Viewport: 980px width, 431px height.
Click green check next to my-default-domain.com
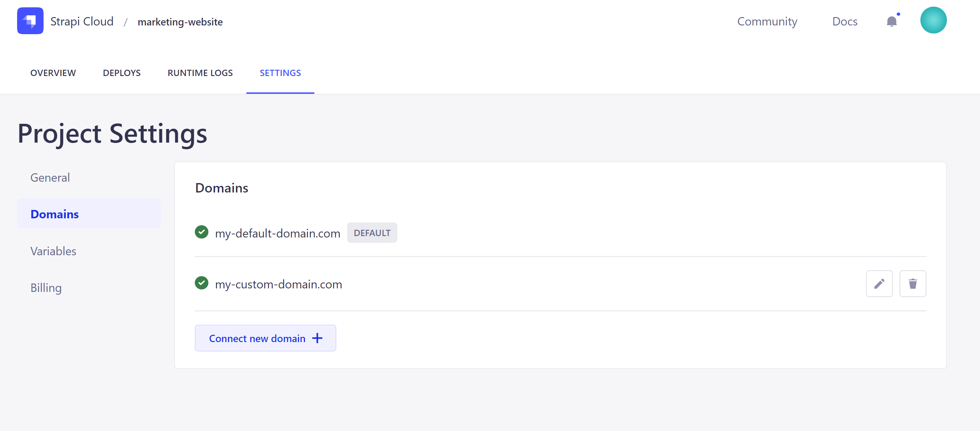201,232
